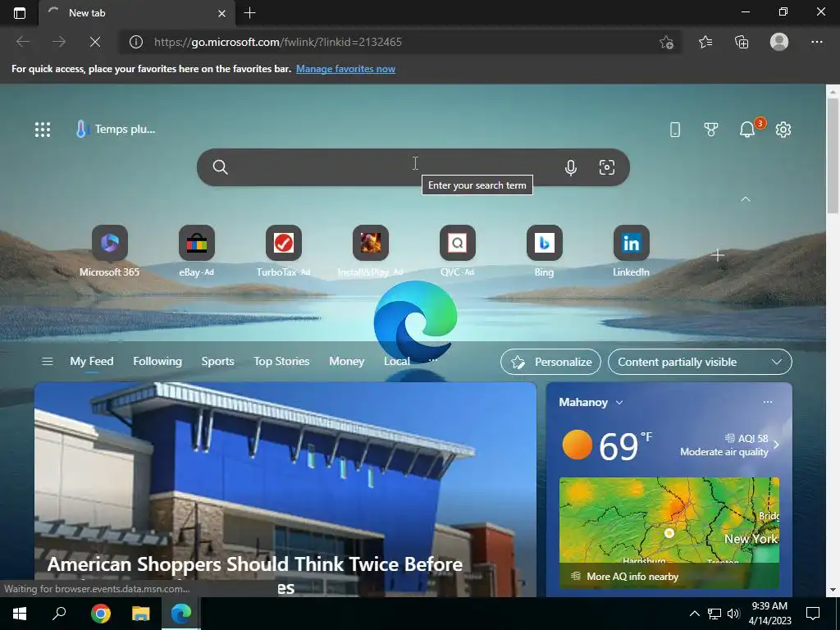
Task: Open the feed hamburger menu
Action: point(47,362)
